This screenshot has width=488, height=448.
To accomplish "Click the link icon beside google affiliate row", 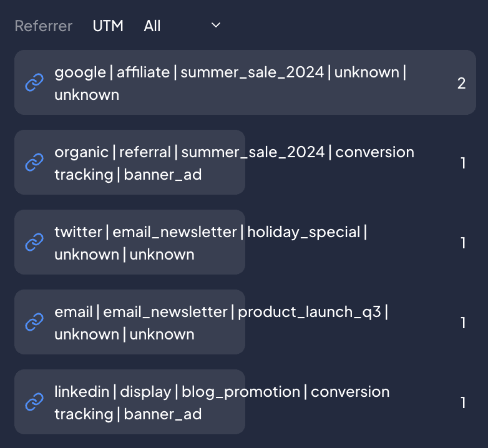I will (x=33, y=83).
